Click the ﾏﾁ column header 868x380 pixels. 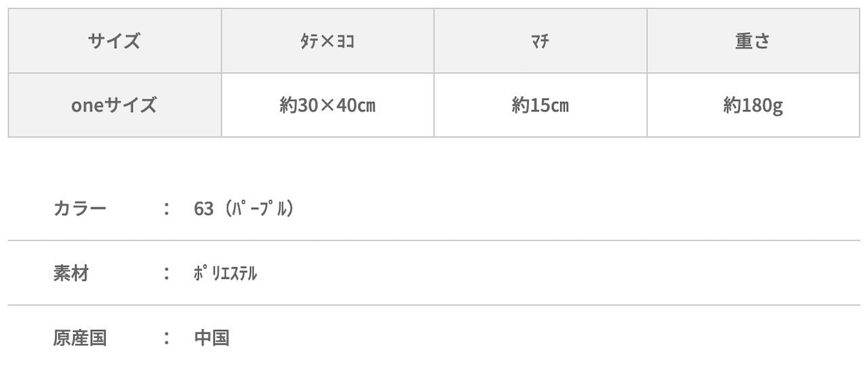(x=540, y=41)
